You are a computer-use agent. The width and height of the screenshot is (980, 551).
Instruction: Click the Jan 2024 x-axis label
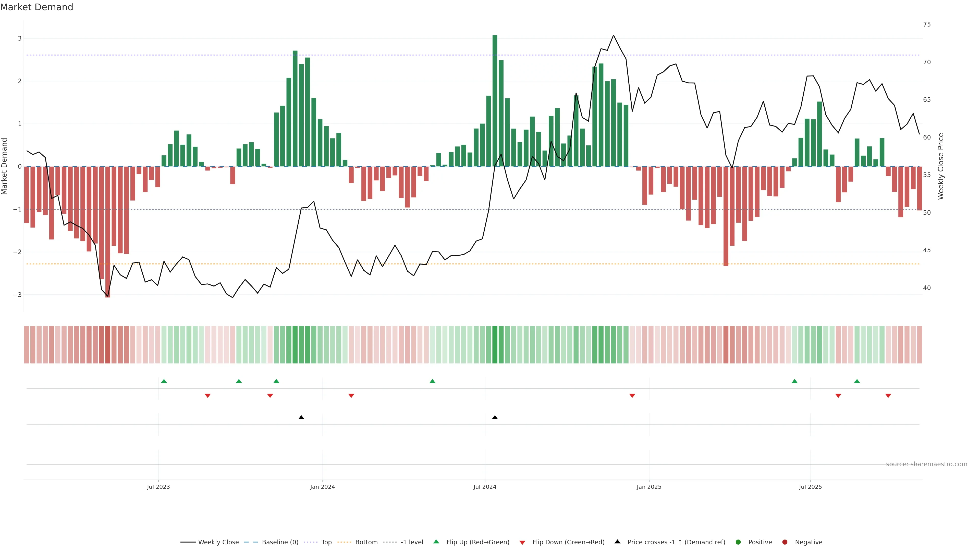tap(322, 487)
